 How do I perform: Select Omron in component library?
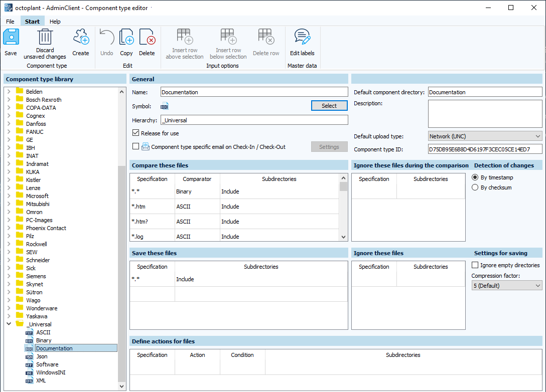click(34, 212)
